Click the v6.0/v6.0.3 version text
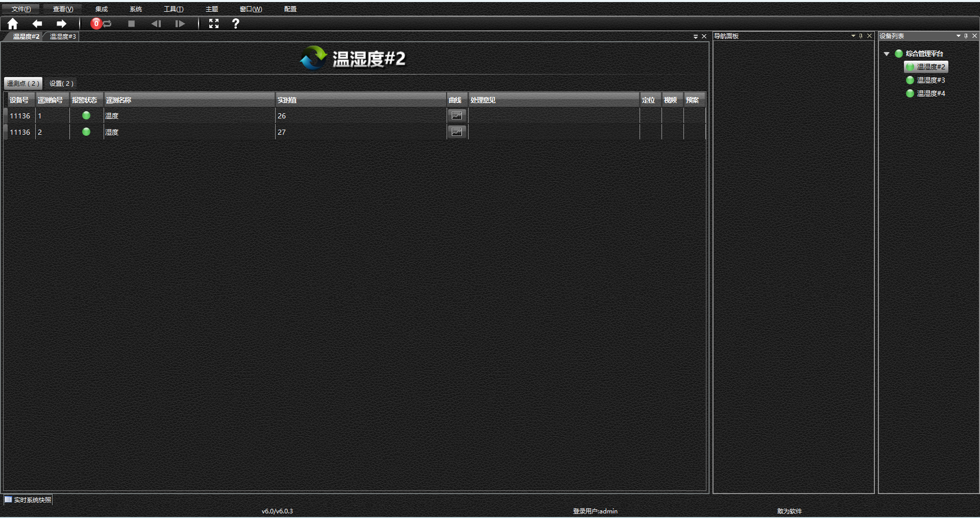The image size is (980, 518). [x=277, y=511]
